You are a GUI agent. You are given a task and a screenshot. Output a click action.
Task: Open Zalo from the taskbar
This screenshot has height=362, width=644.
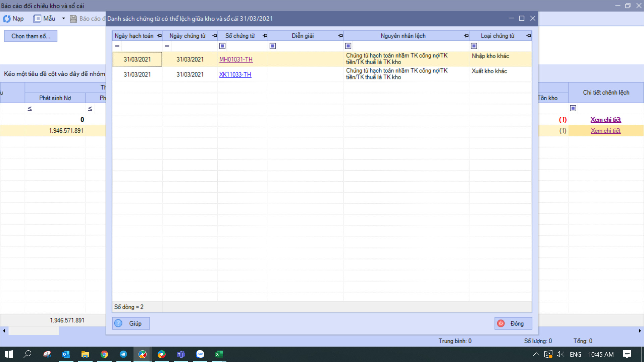tap(200, 354)
